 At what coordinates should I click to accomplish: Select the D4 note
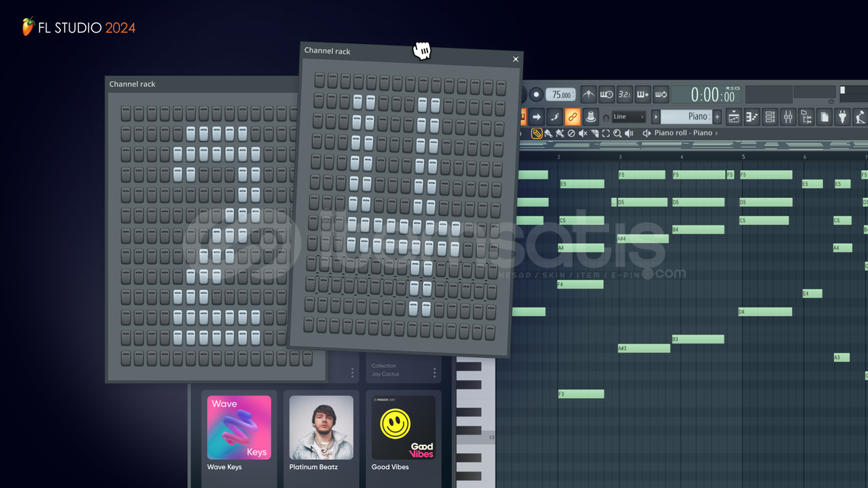pyautogui.click(x=765, y=312)
